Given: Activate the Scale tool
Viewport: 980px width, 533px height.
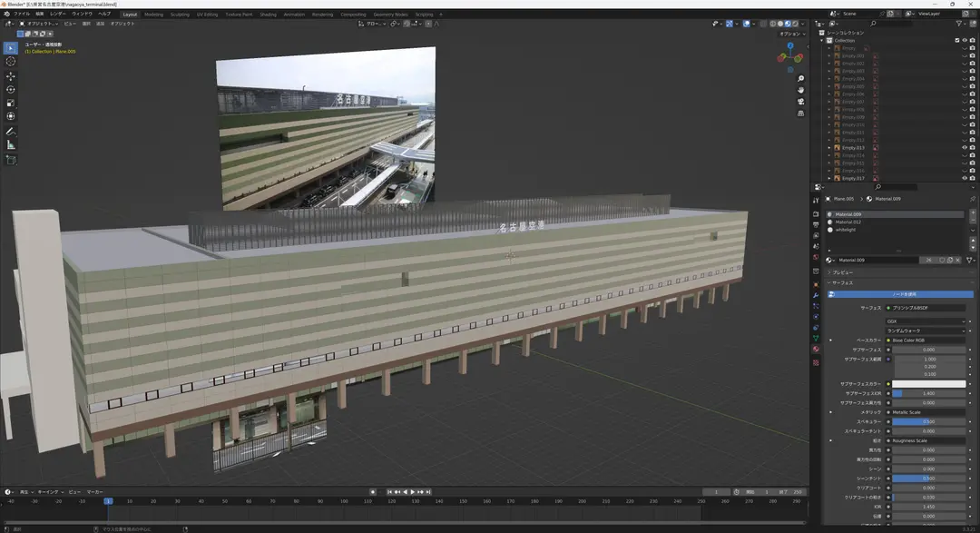Looking at the screenshot, I should [11, 104].
